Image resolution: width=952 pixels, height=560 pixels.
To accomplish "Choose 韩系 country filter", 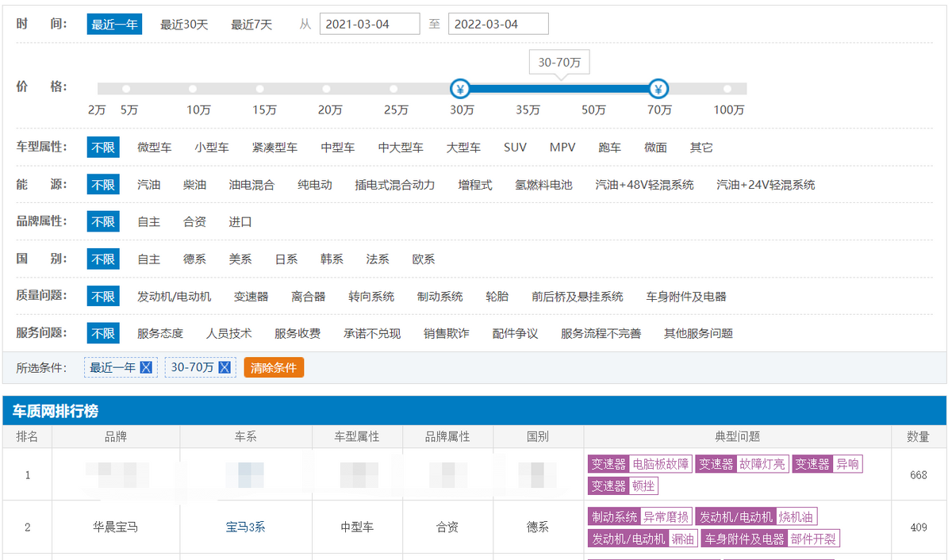I will pyautogui.click(x=332, y=259).
